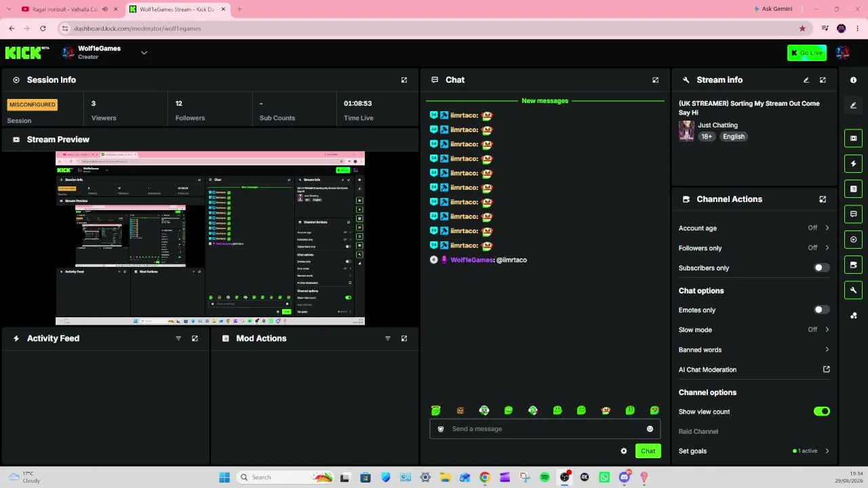Reload the page with the browser refresh button
Image resolution: width=868 pixels, height=488 pixels.
coord(43,28)
